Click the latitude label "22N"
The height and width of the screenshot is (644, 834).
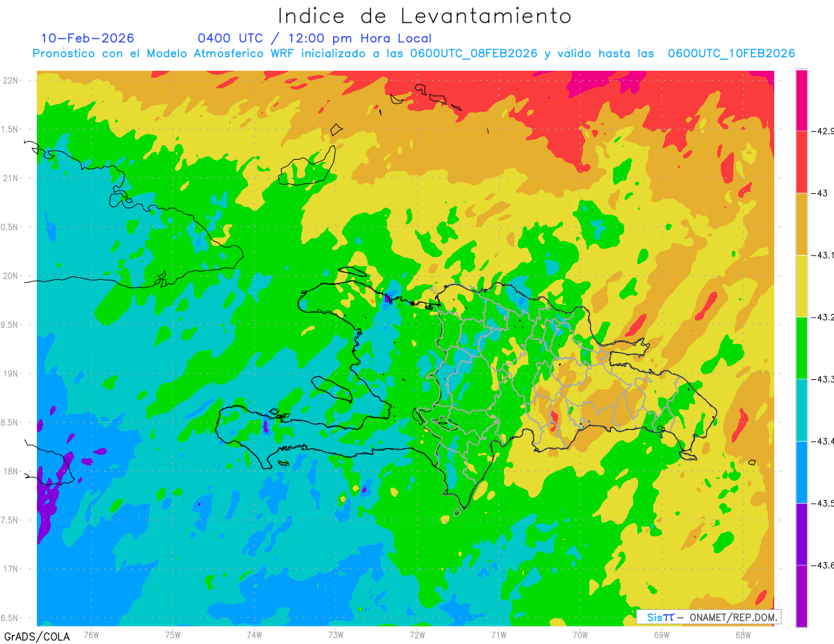tap(12, 81)
